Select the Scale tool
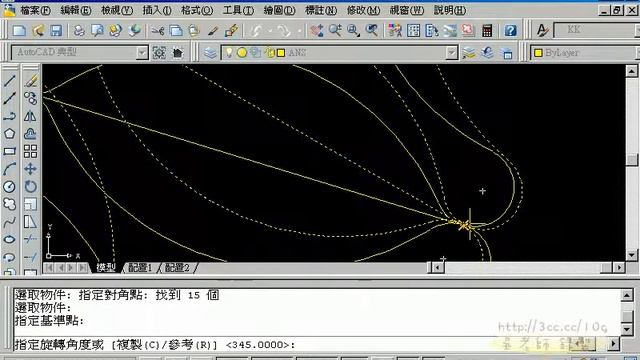The height and width of the screenshot is (360, 640). tap(31, 204)
